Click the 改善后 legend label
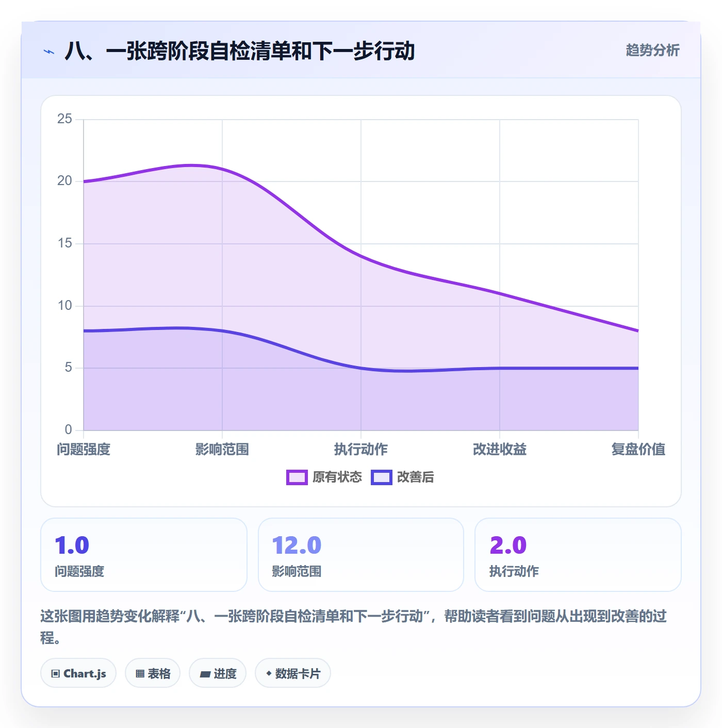 415,477
